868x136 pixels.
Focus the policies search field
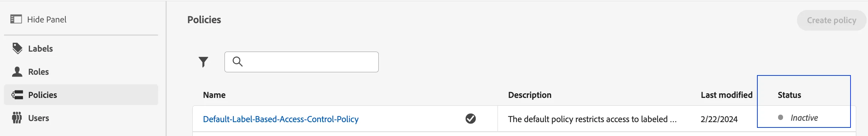[x=302, y=62]
